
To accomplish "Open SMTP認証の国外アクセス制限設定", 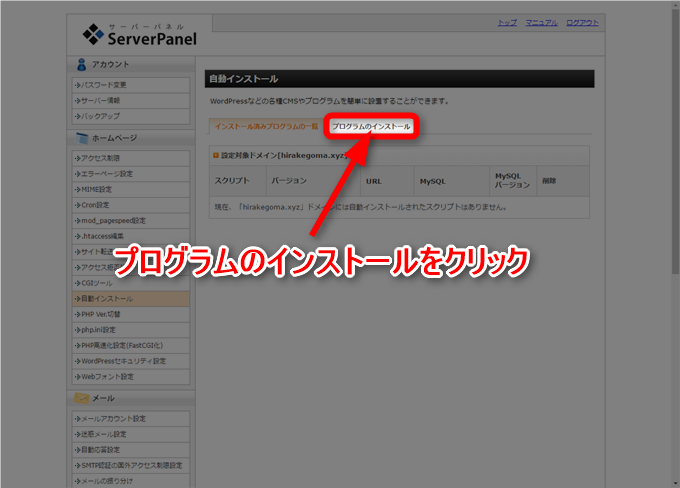I will point(131,465).
